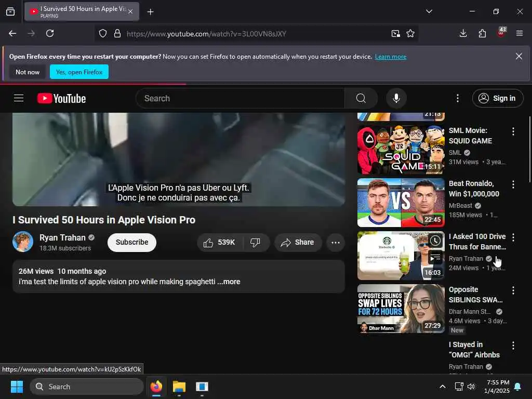Viewport: 532px width, 399px height.
Task: Open Firefox application menu
Action: 520,33
